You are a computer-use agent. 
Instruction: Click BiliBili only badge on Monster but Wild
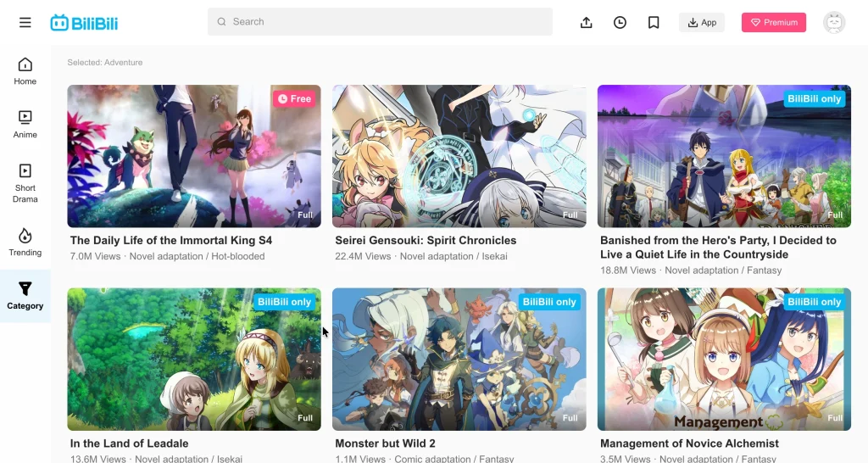coord(549,302)
